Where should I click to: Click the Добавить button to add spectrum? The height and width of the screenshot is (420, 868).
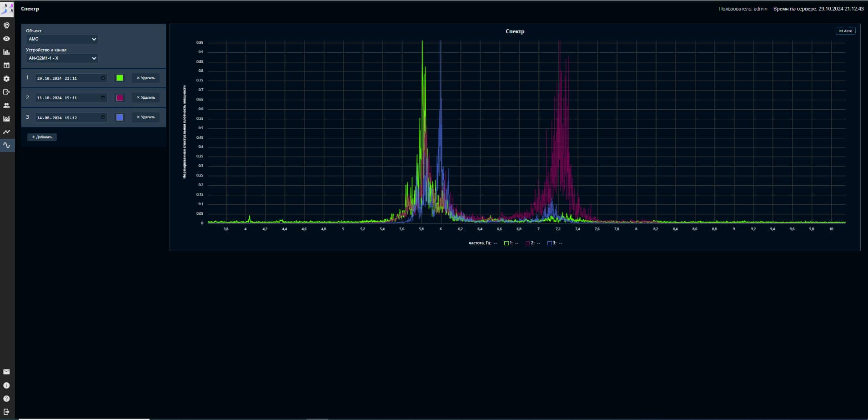[x=42, y=137]
